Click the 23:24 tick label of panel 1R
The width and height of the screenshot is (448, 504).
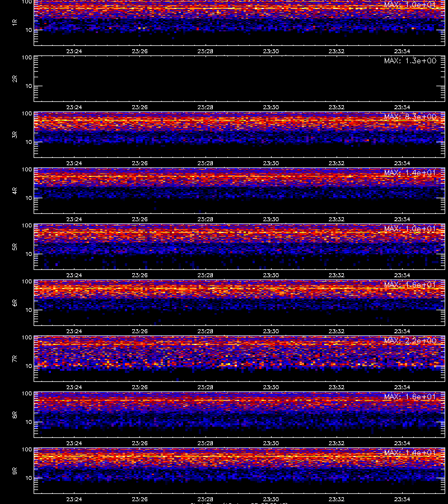pos(74,51)
